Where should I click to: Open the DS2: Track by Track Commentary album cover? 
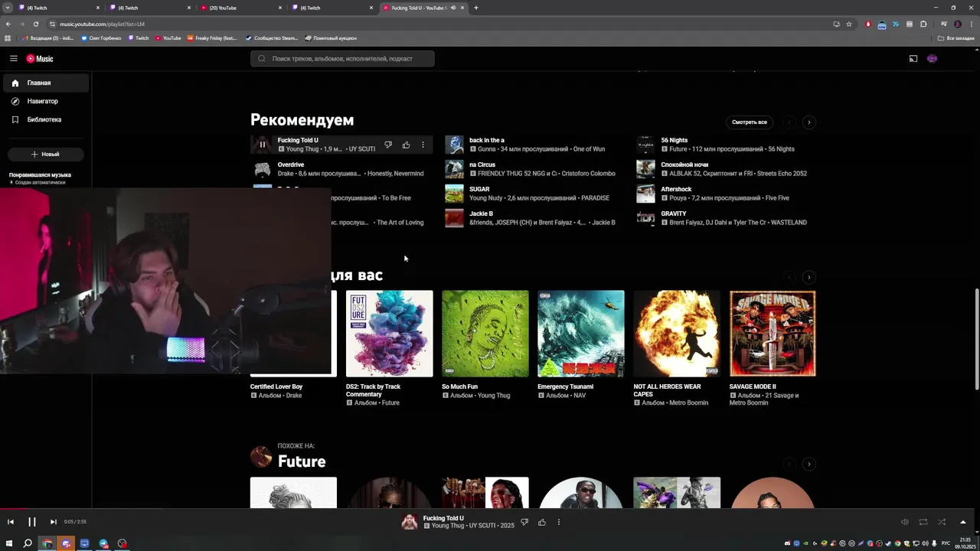[x=389, y=334]
